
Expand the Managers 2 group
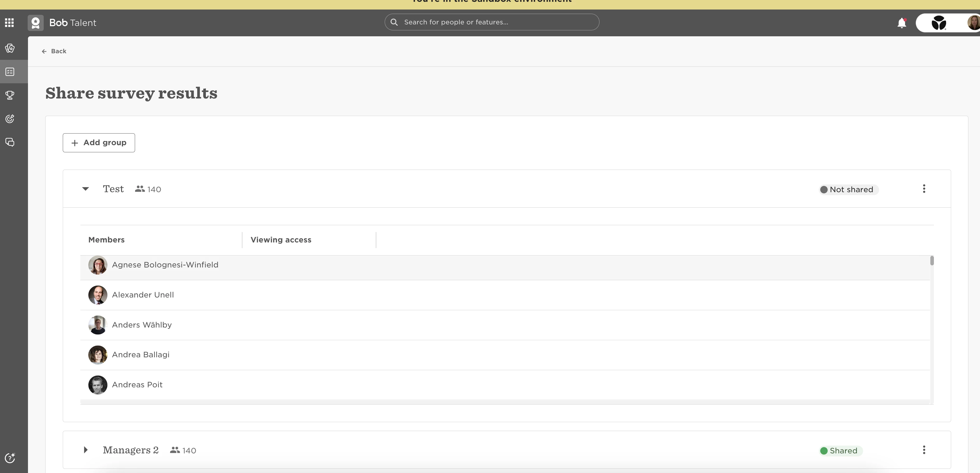click(86, 450)
